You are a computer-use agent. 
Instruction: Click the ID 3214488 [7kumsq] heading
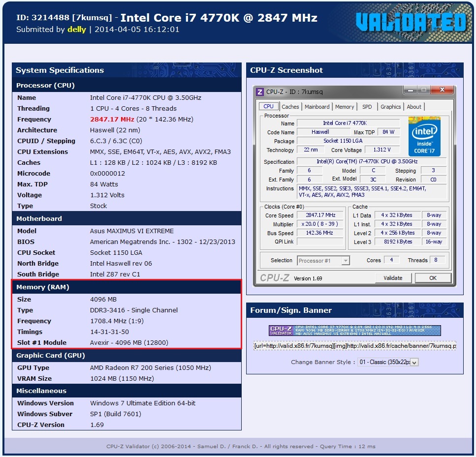coord(64,18)
